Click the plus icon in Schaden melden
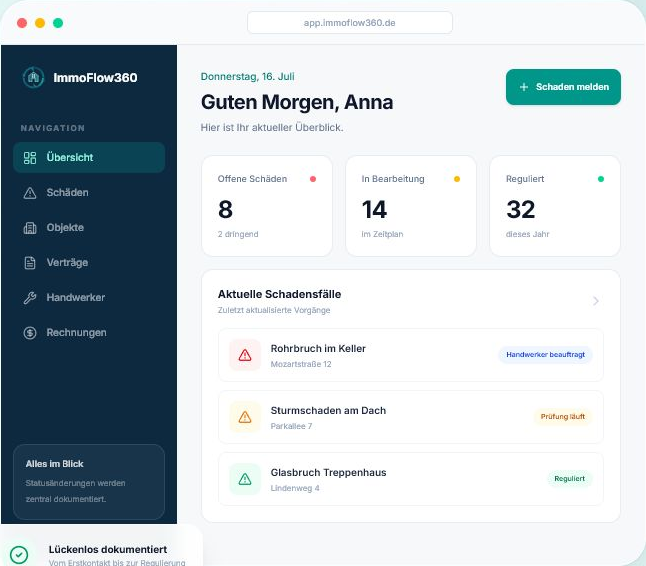The width and height of the screenshot is (646, 566). pos(524,87)
